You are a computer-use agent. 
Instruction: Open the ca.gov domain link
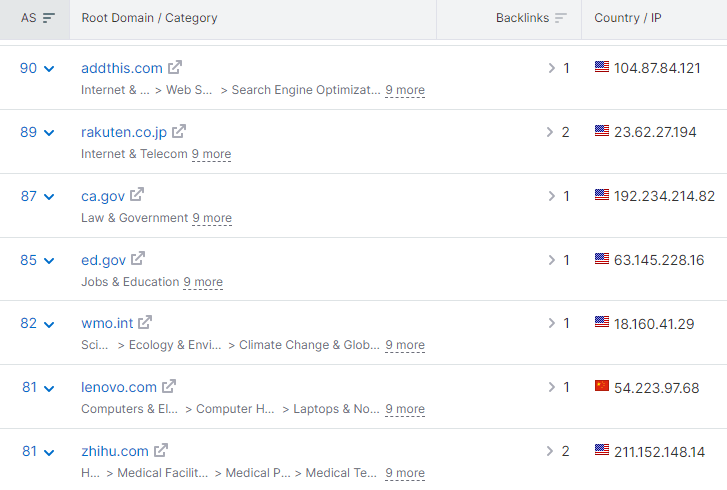click(103, 197)
